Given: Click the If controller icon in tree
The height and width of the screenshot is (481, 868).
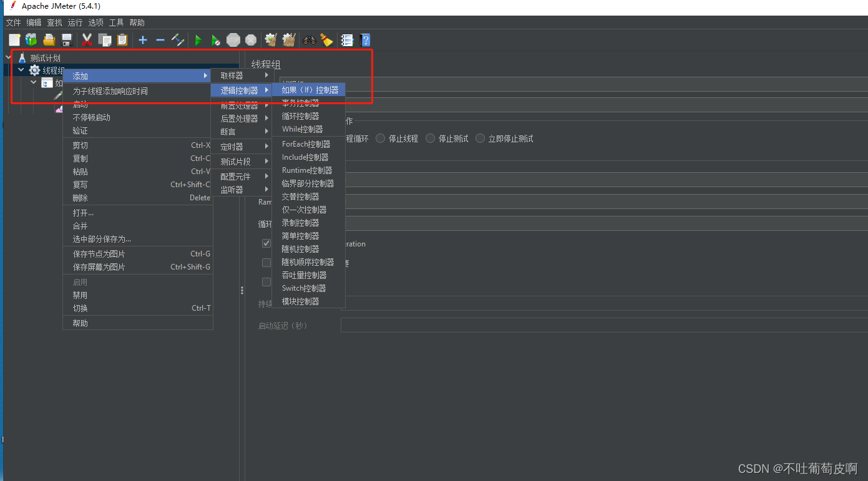Looking at the screenshot, I should tap(47, 83).
